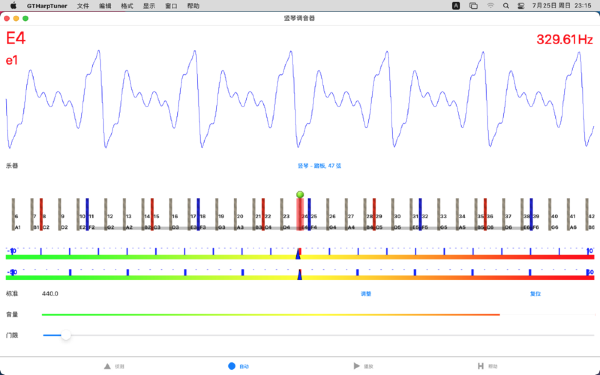Open the Control Center icon
Image resolution: width=600 pixels, height=375 pixels.
521,6
